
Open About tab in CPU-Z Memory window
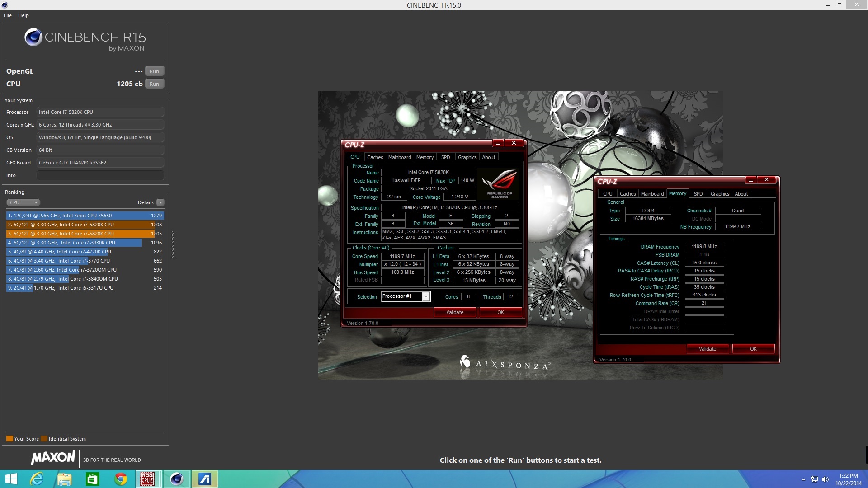click(x=741, y=194)
